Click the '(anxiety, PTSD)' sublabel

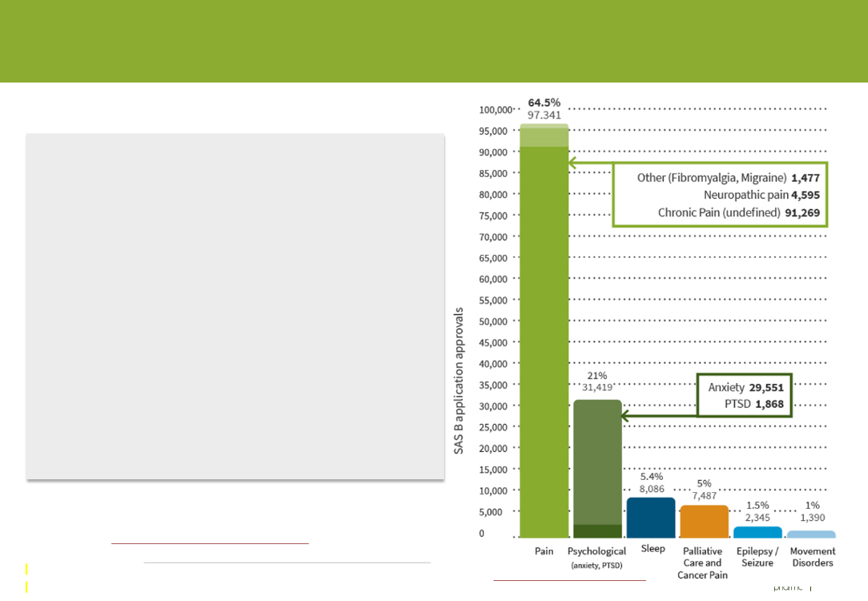[x=597, y=565]
